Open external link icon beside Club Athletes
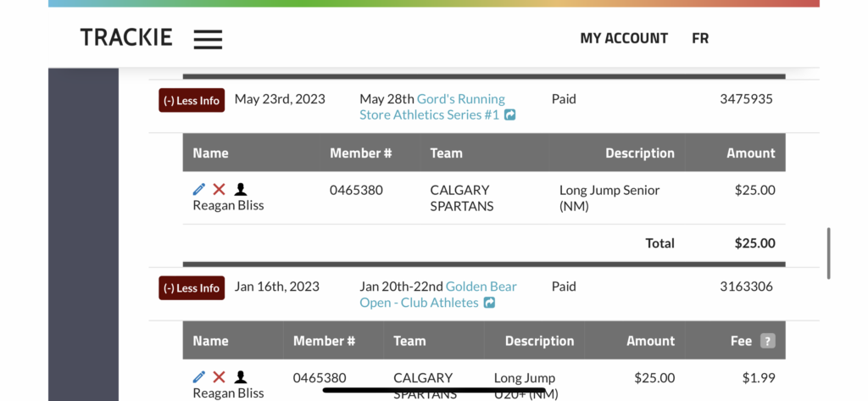This screenshot has width=868, height=401. tap(489, 303)
